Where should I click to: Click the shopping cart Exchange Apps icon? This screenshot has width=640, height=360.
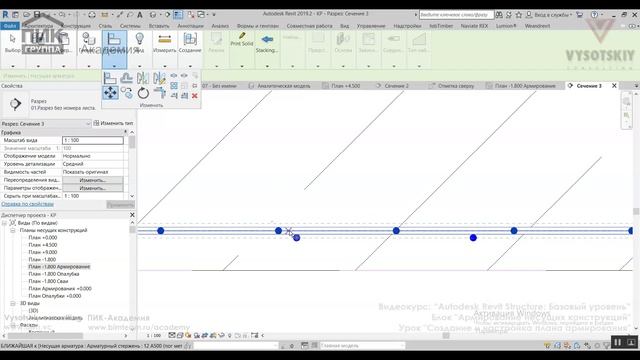(x=580, y=15)
